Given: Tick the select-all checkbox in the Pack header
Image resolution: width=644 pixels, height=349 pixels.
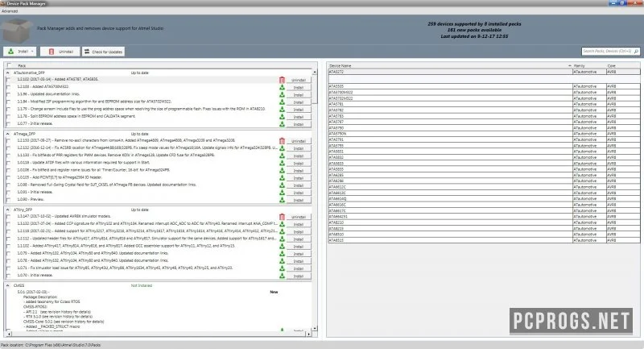Looking at the screenshot, I should [x=9, y=65].
